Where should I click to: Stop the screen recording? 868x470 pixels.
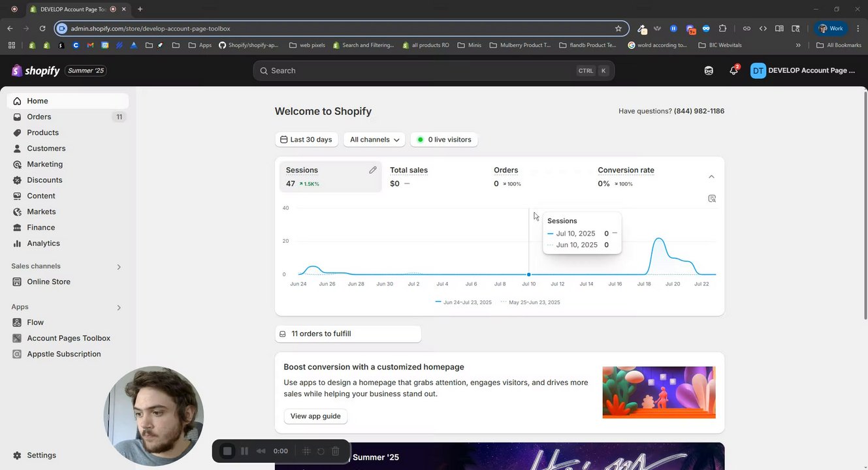(227, 451)
